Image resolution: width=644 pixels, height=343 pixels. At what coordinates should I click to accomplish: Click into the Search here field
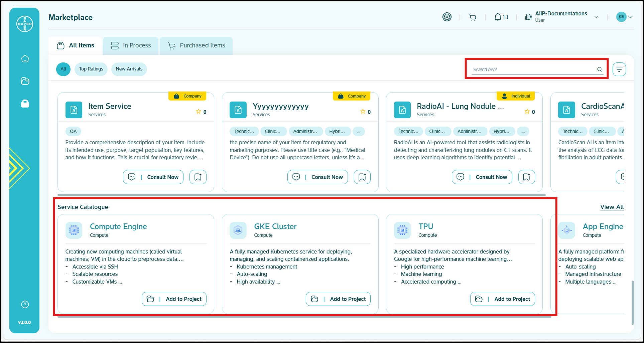point(533,69)
